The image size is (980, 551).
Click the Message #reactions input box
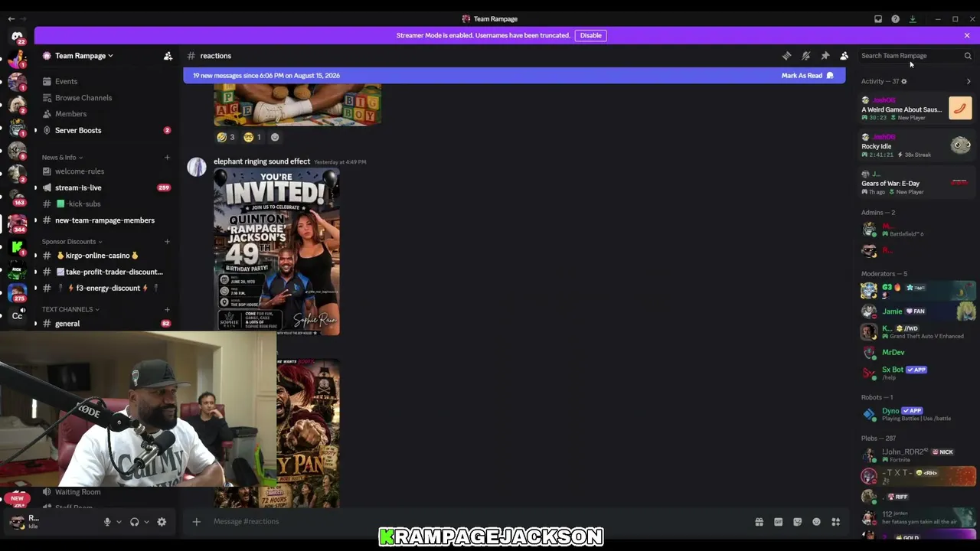pyautogui.click(x=475, y=522)
